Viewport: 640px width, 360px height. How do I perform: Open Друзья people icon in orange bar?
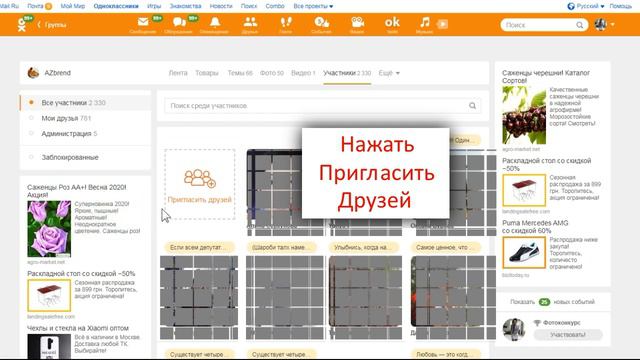pyautogui.click(x=250, y=22)
